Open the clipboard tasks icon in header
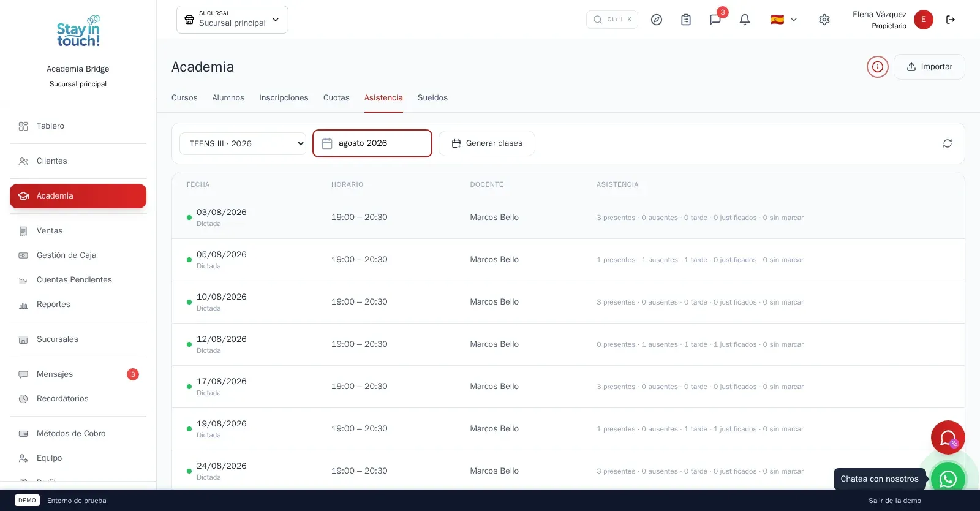The width and height of the screenshot is (980, 511). pos(686,20)
